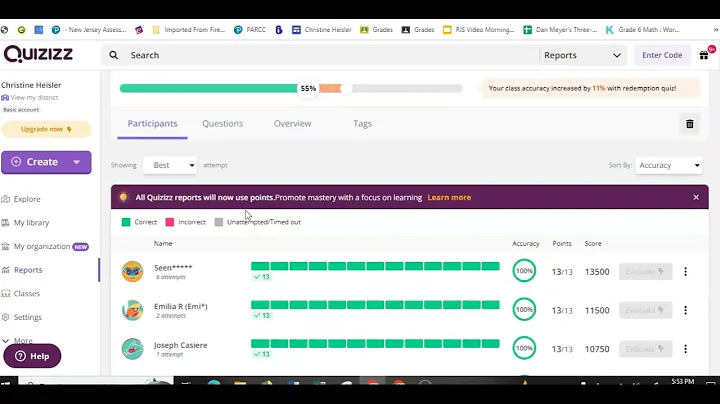Screen dimensions: 720x404
Task: Click Points column header
Action: (x=562, y=244)
